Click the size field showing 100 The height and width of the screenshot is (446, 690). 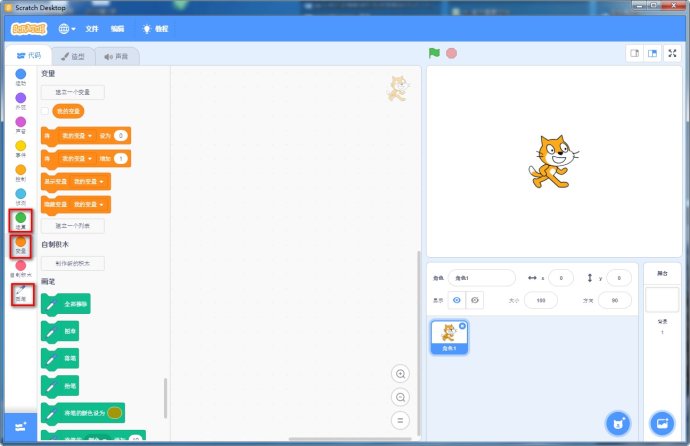click(x=541, y=300)
